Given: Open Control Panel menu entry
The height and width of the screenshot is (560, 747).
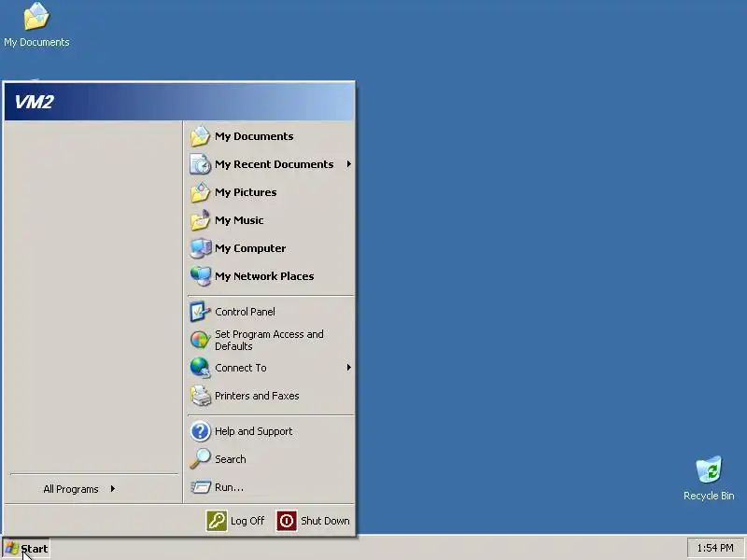Looking at the screenshot, I should (x=271, y=312).
